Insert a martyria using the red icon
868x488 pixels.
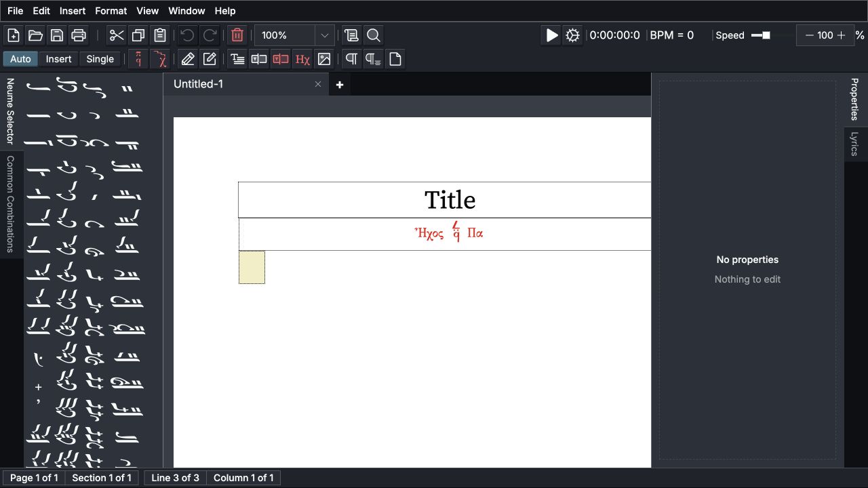[139, 59]
